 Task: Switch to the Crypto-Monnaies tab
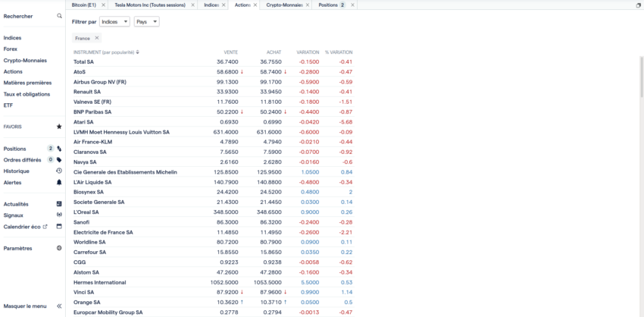coord(284,5)
